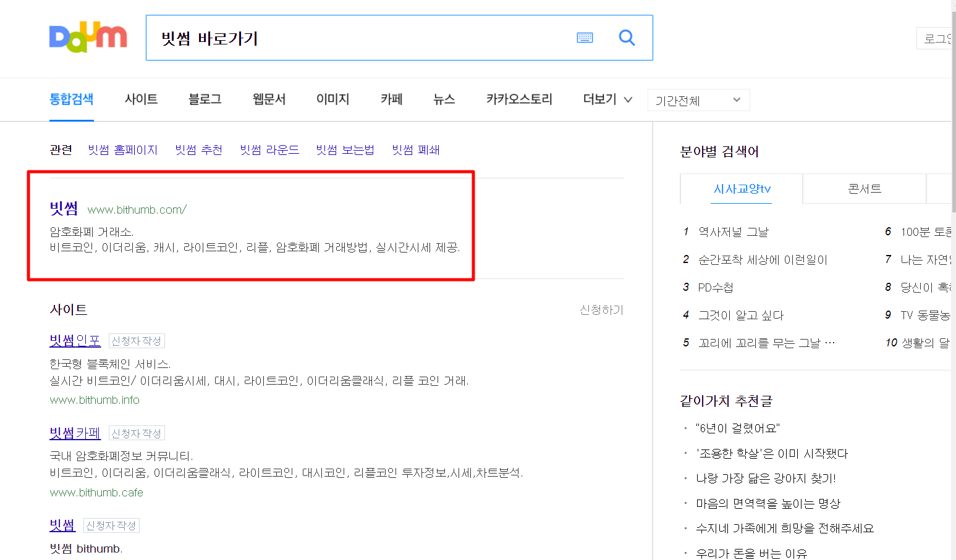Click related search 빗썸 폐쇄
Viewport: 956px width, 560px height.
415,150
